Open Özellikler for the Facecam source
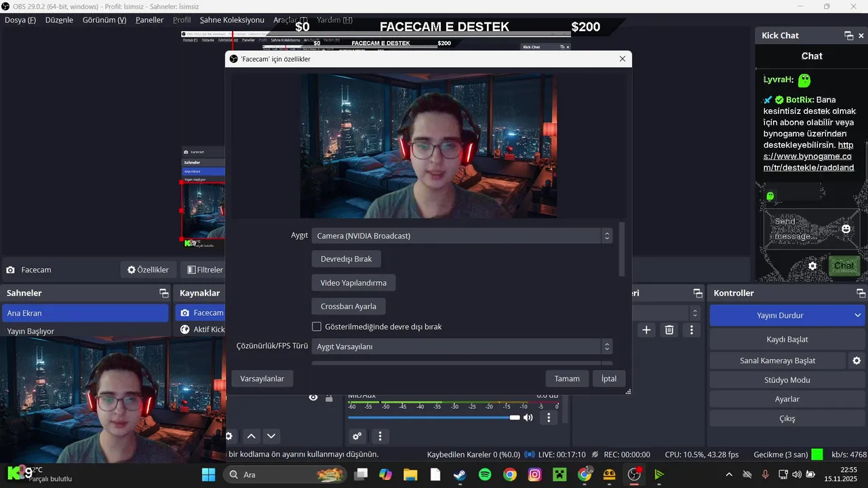Screen dimensions: 868x488 point(149,270)
